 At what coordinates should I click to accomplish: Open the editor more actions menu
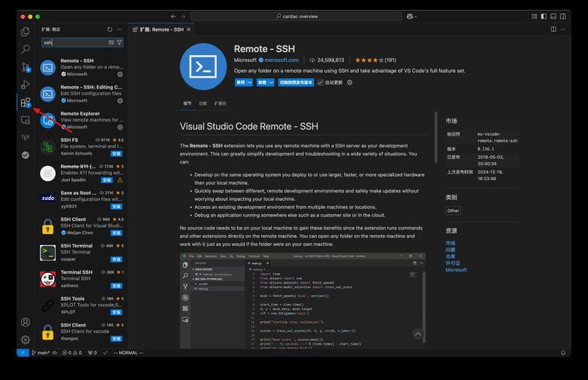point(563,29)
